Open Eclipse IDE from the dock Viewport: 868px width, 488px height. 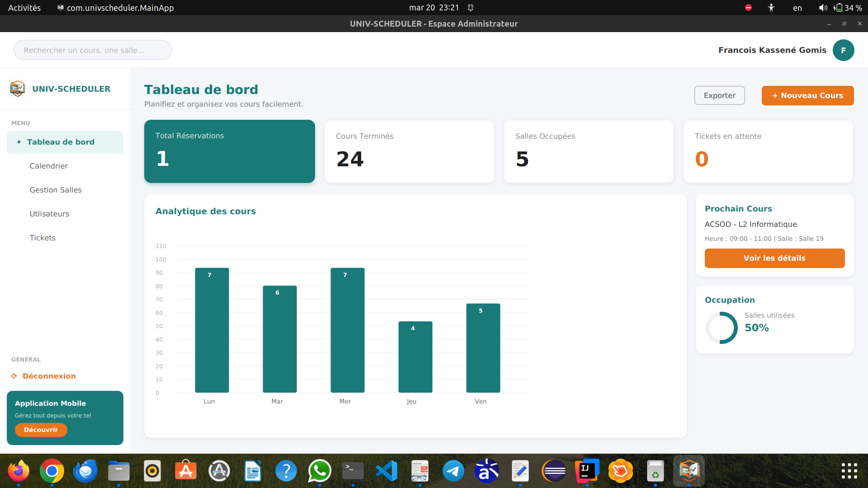pos(554,471)
